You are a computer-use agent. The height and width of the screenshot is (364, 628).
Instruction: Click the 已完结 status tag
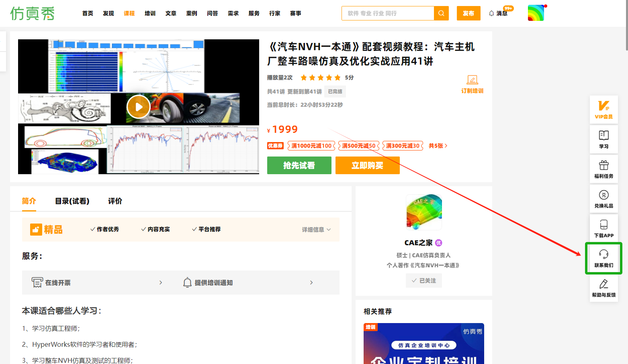coord(335,92)
